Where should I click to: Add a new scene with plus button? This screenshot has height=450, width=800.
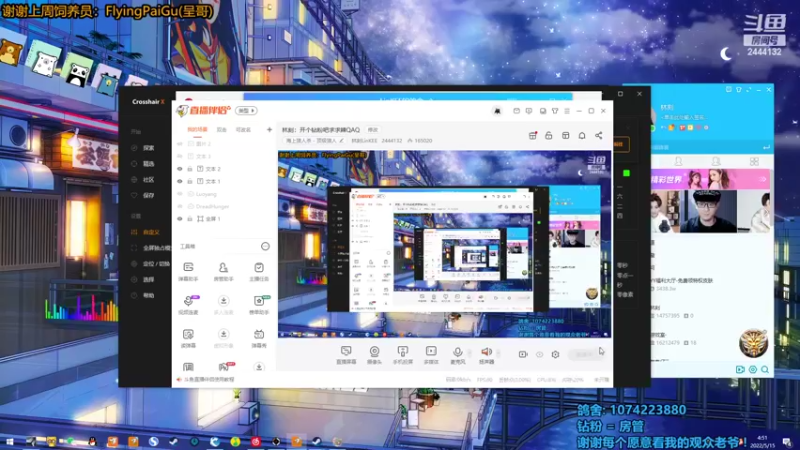click(269, 130)
